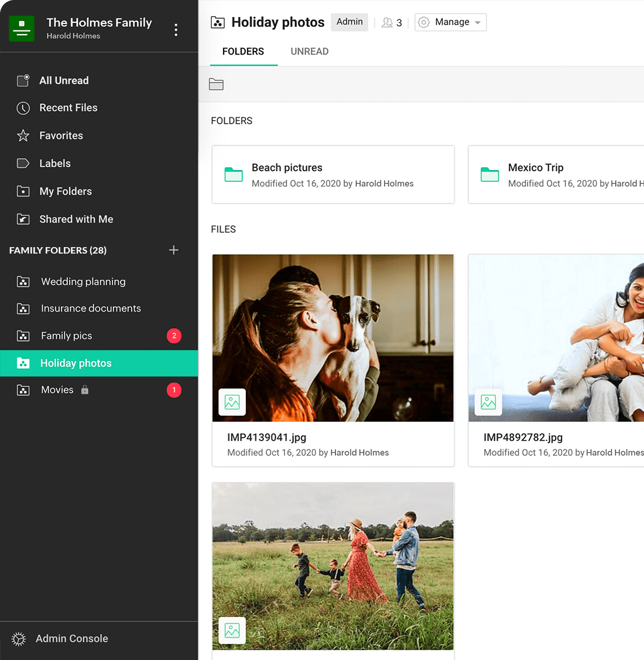Go to My Folders
This screenshot has height=660, width=644.
click(x=65, y=191)
